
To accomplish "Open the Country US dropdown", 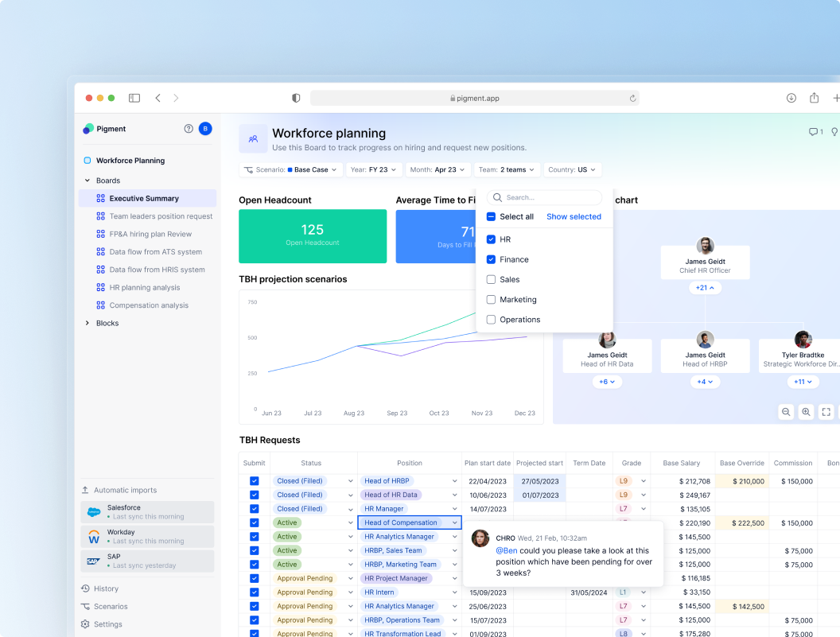I will pyautogui.click(x=572, y=170).
